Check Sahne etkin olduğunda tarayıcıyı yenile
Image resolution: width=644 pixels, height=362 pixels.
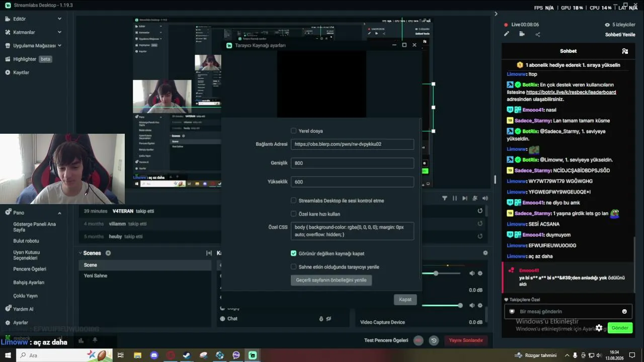pyautogui.click(x=294, y=267)
